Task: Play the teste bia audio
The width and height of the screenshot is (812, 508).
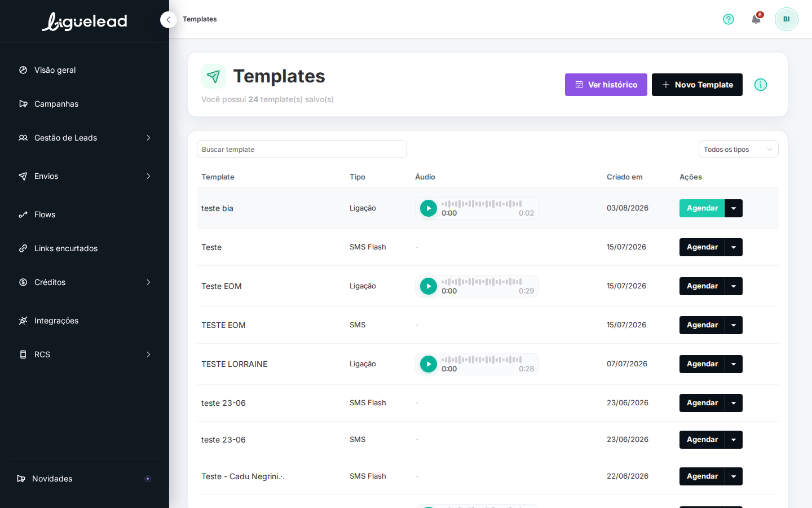Action: [429, 208]
